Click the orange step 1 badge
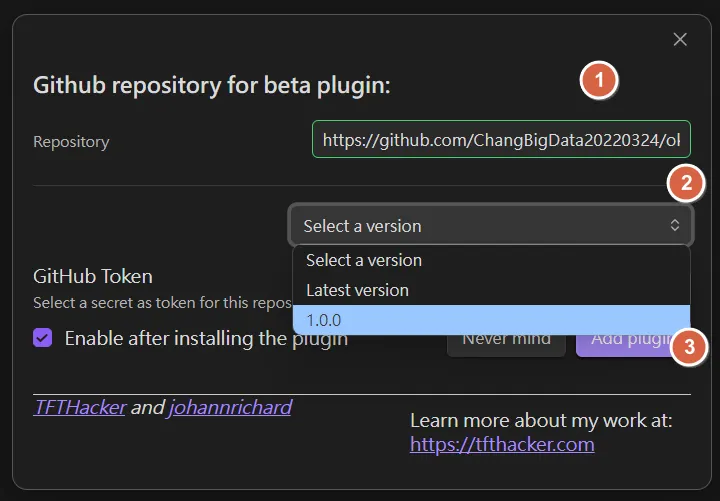This screenshot has width=720, height=501. tap(599, 81)
